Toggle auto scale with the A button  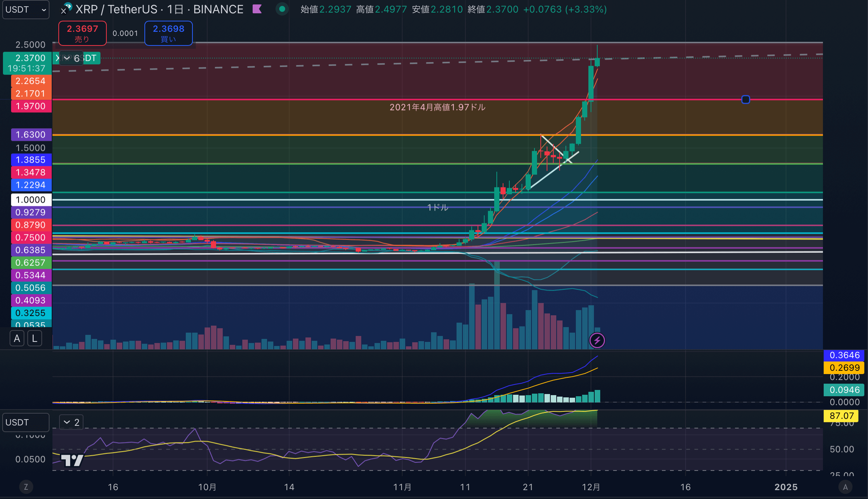17,339
